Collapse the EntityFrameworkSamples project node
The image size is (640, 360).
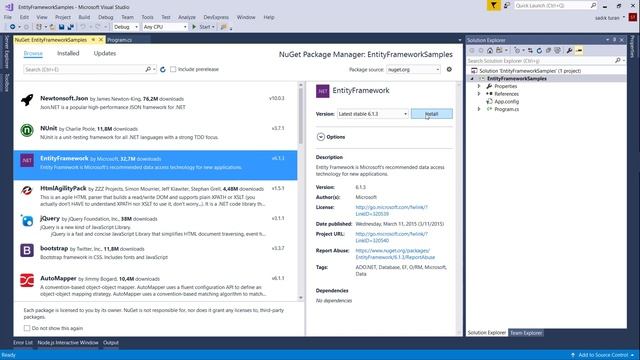click(472, 78)
